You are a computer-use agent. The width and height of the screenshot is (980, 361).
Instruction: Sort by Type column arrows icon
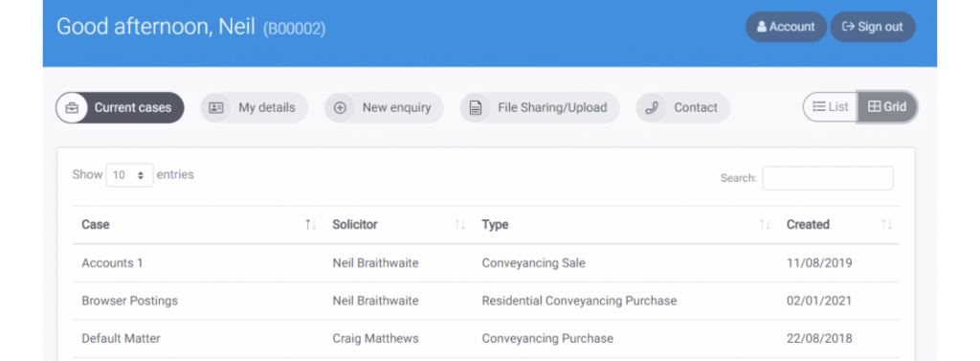tap(765, 225)
